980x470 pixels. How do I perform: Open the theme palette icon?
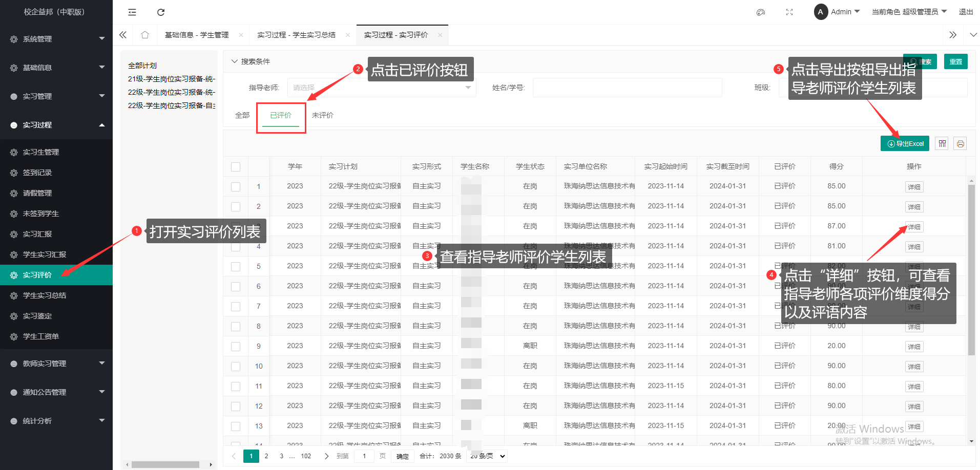[x=761, y=12]
